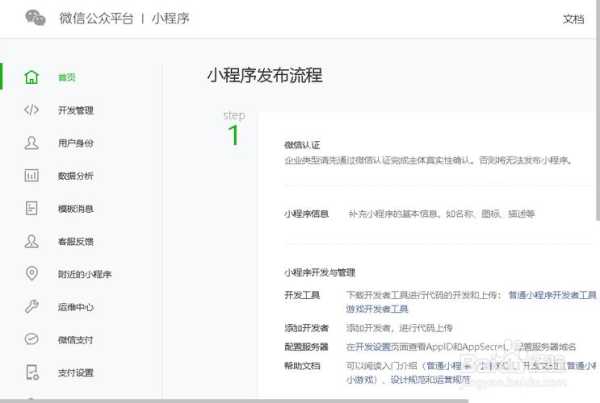
Task: Click the 小程序开发与管理 heading
Action: tap(320, 272)
